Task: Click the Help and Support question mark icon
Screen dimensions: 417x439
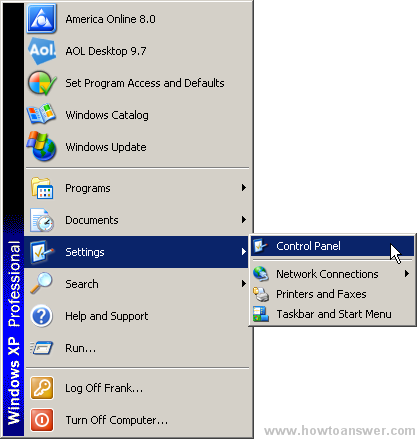Action: pyautogui.click(x=41, y=316)
